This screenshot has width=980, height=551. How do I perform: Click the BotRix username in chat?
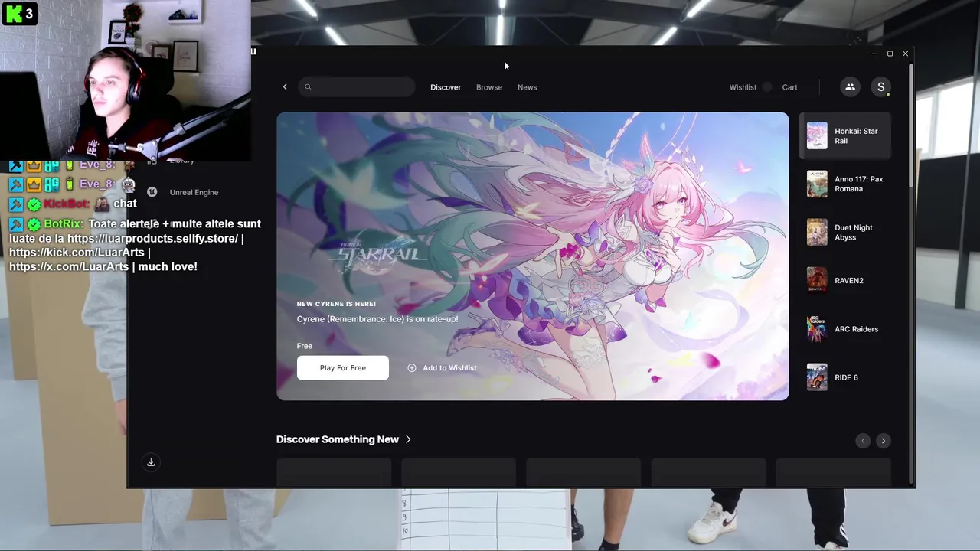tap(63, 224)
